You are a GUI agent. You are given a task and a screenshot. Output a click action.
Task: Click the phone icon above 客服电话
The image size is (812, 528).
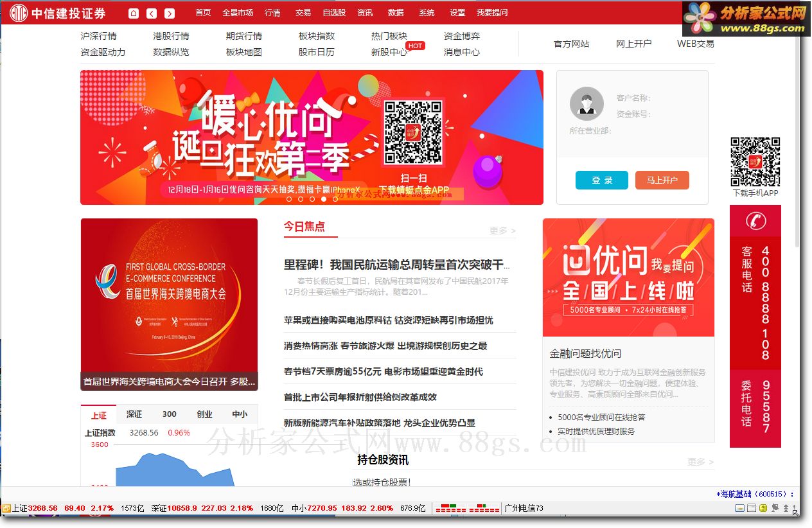(x=755, y=220)
